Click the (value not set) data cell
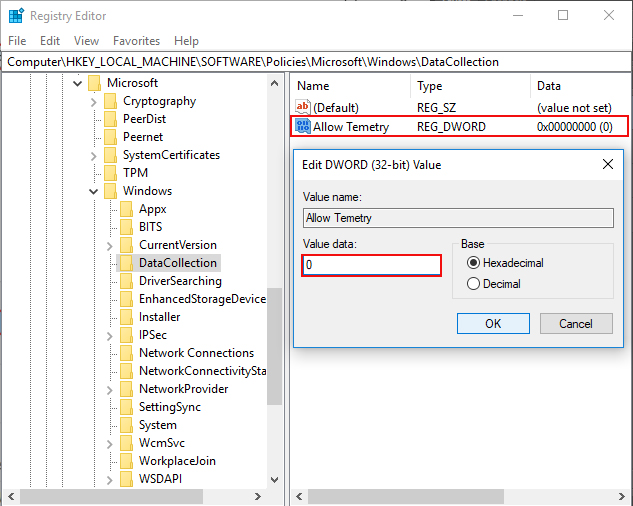The height and width of the screenshot is (506, 633). point(574,108)
